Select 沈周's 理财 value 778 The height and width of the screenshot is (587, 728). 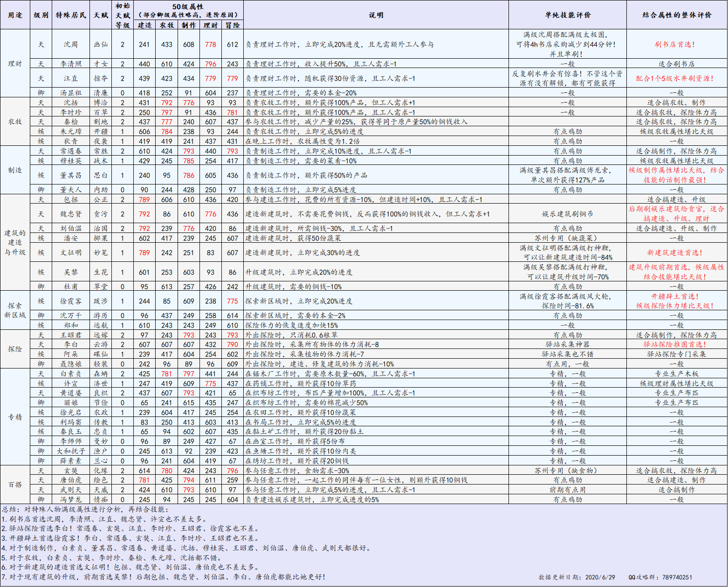pos(211,44)
